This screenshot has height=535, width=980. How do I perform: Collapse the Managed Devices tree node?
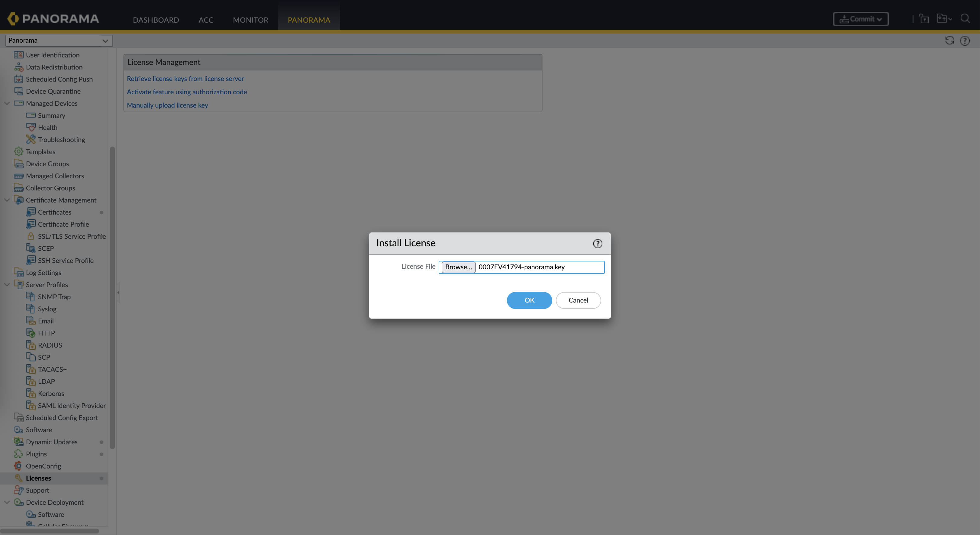click(x=7, y=103)
